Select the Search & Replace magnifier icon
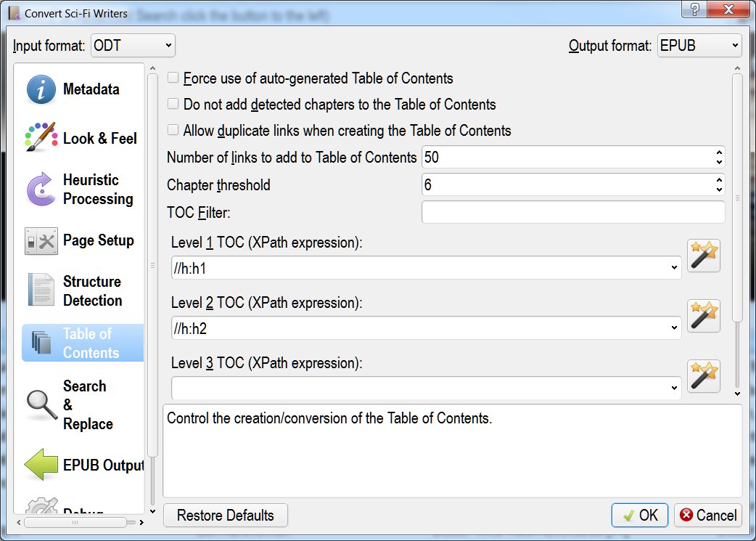This screenshot has height=541, width=756. (41, 405)
